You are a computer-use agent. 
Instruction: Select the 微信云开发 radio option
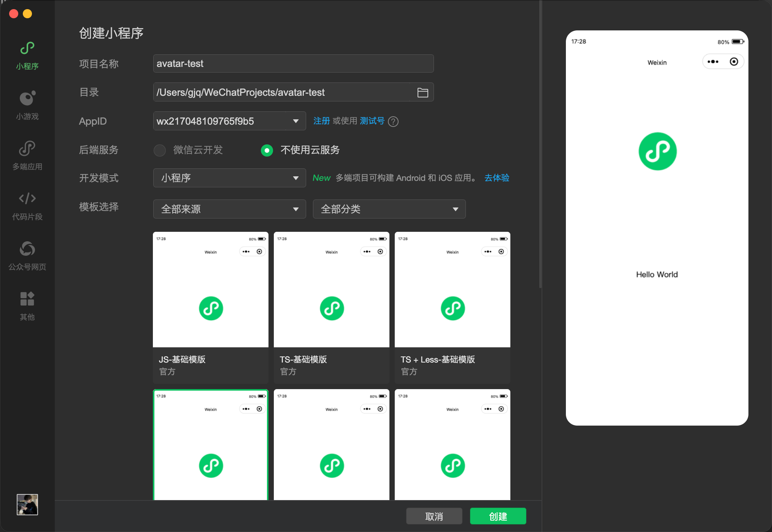click(x=160, y=150)
